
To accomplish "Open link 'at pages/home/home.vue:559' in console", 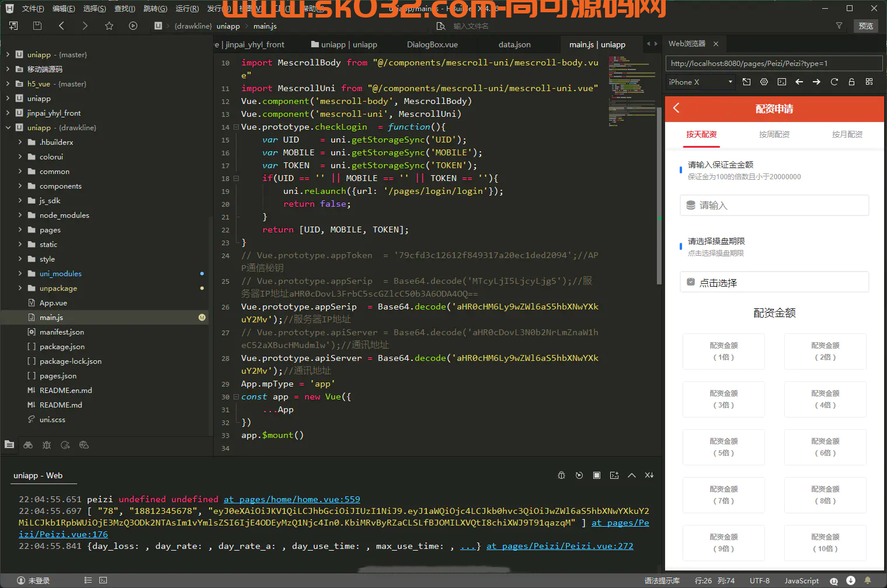I will (x=292, y=499).
